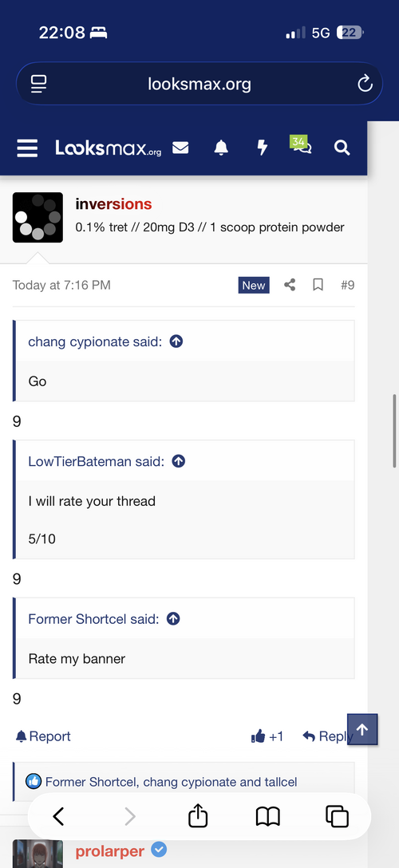Like the post with +1 thumbs up
Screen dimensions: 399x868
click(x=267, y=736)
